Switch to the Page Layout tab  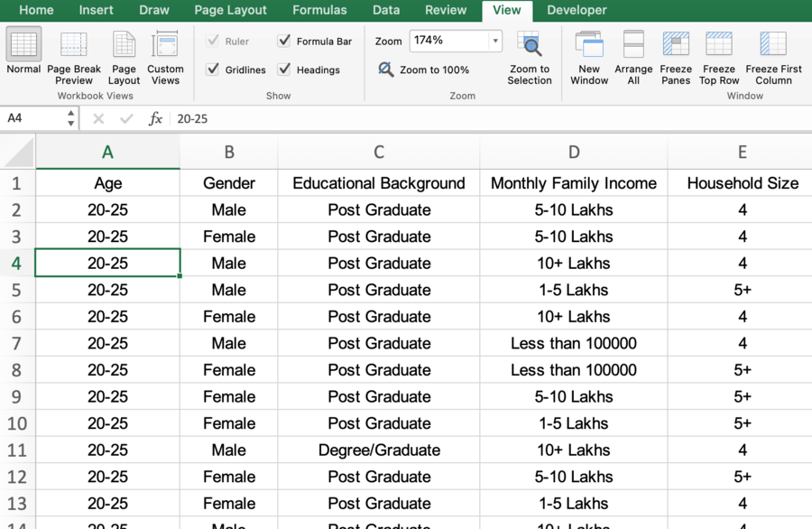click(230, 10)
